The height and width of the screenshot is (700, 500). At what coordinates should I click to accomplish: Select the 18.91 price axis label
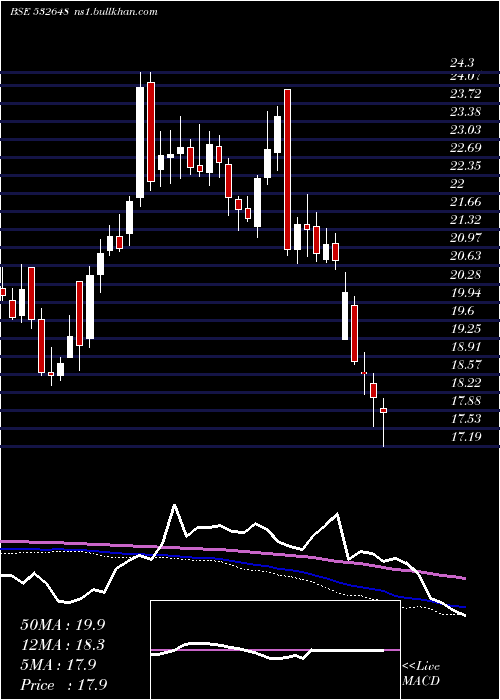(466, 347)
